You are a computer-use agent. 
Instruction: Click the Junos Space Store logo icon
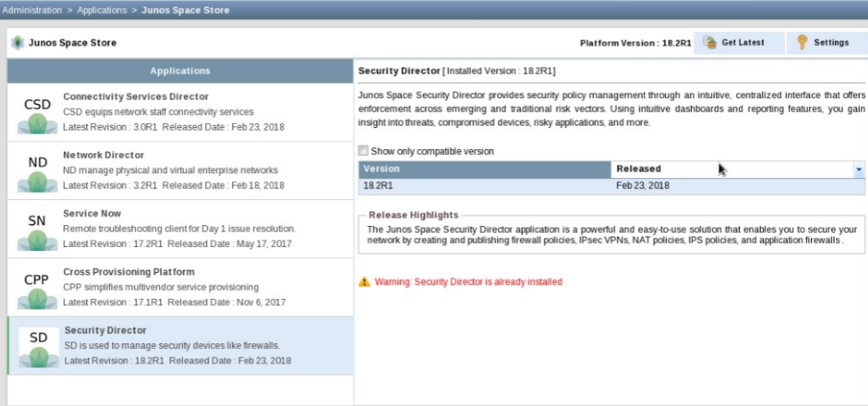pos(17,43)
